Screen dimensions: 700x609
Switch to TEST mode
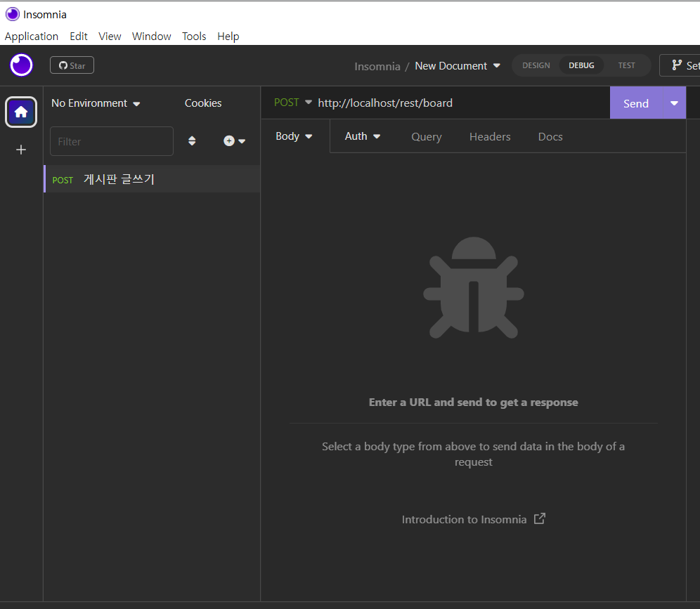click(x=626, y=65)
